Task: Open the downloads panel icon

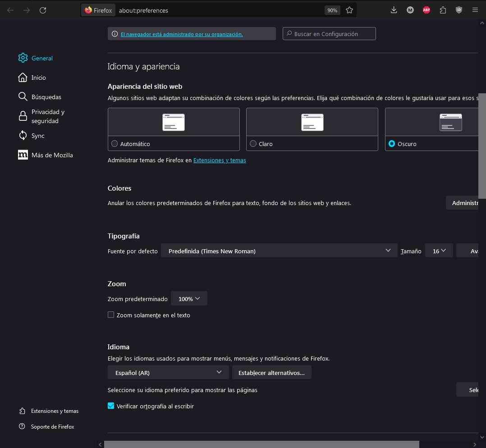Action: [x=394, y=10]
